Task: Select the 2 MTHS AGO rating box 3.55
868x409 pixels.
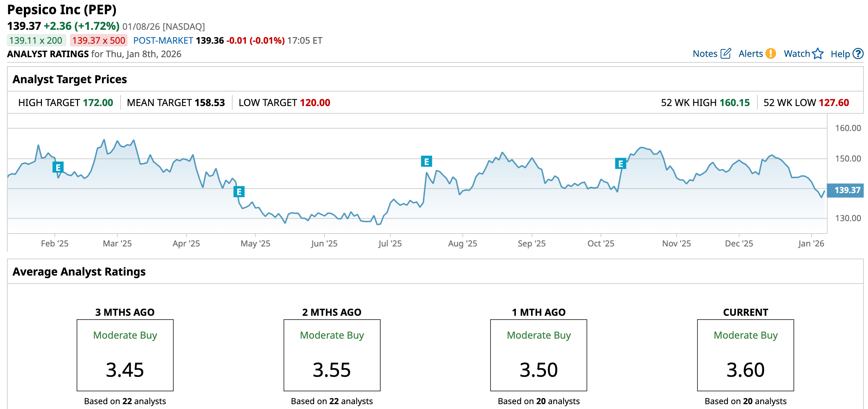Action: (x=332, y=355)
